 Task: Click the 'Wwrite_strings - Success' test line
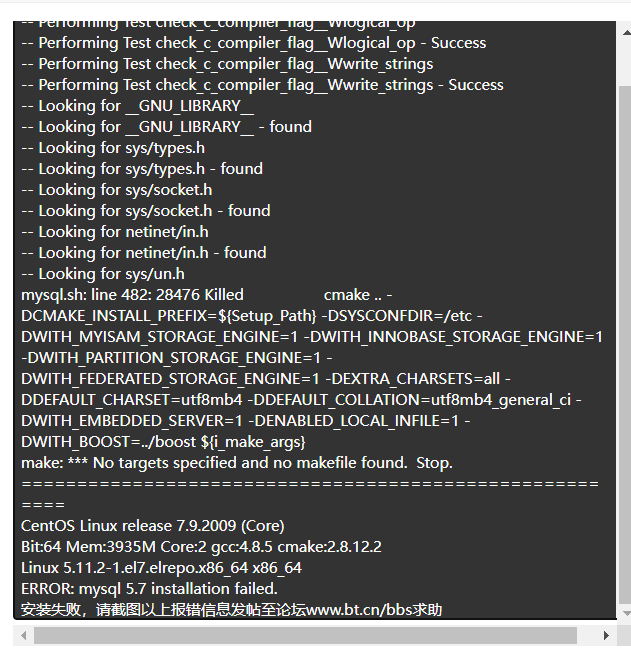262,85
